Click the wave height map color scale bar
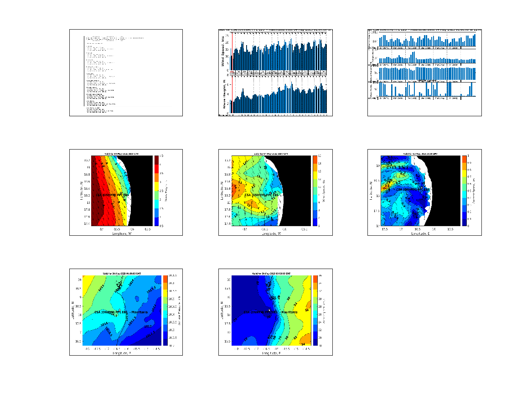The height and width of the screenshot is (399, 532). pos(156,191)
